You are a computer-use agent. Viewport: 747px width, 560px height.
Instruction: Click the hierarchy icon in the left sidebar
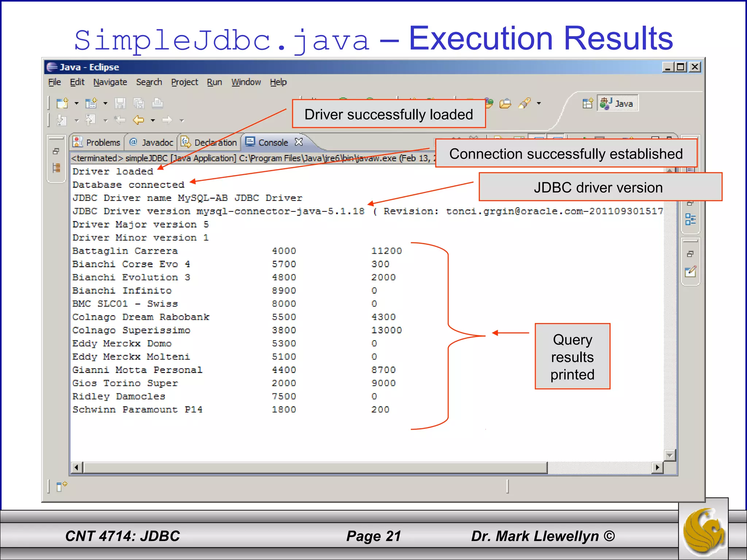coord(56,168)
